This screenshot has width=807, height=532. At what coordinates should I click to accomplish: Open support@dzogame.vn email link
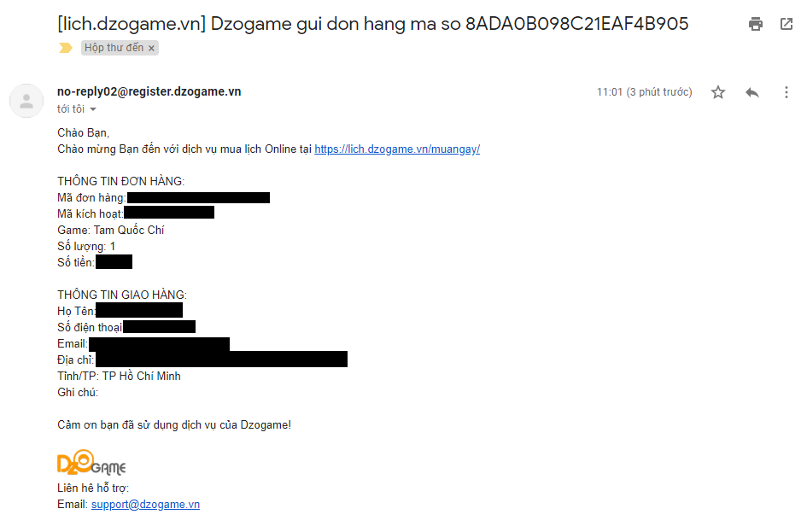point(145,505)
